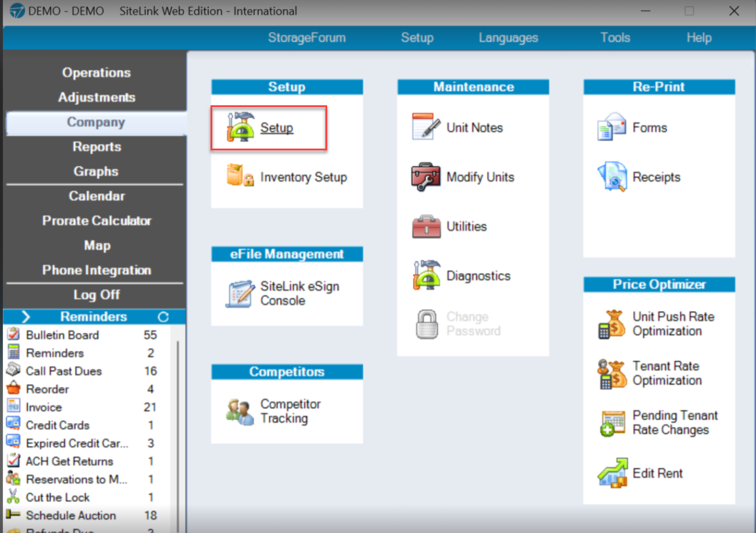Click the Expired Credit Cards icon
This screenshot has width=756, height=533.
(13, 443)
